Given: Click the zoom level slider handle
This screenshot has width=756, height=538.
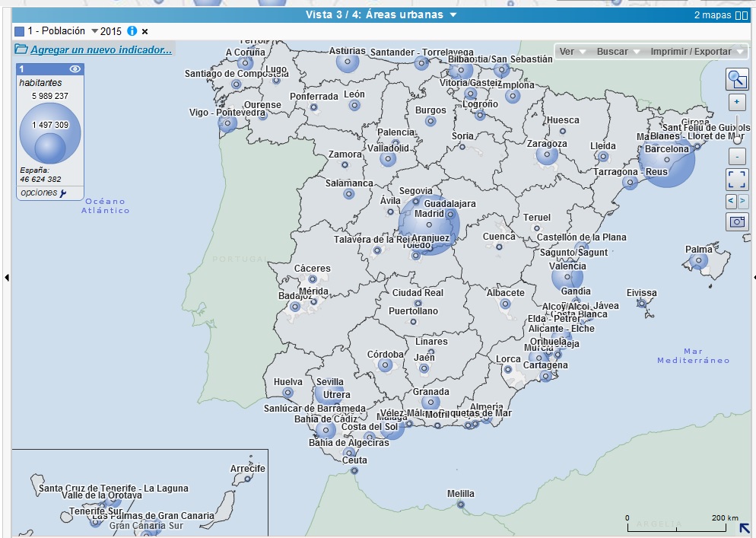Looking at the screenshot, I should 737,138.
